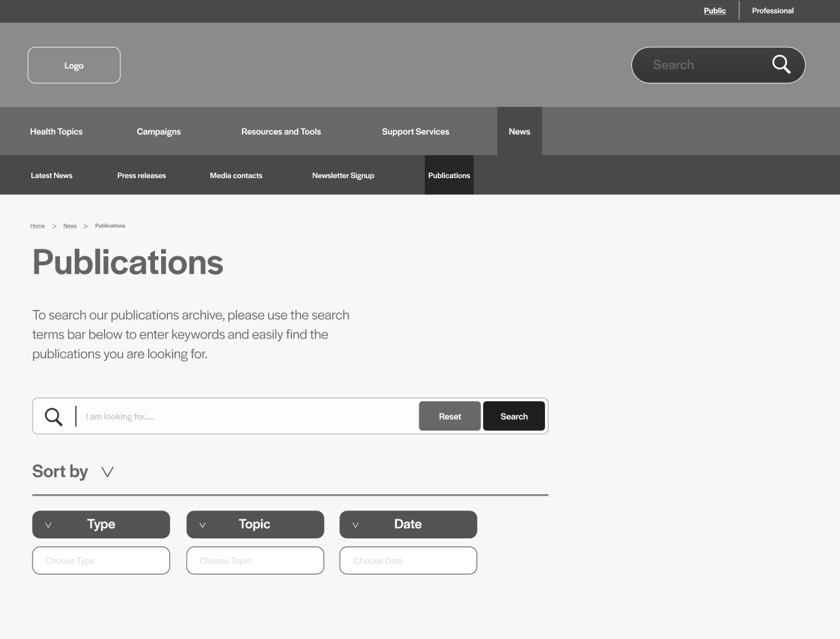Follow the Home breadcrumb link
This screenshot has width=840, height=639.
[x=37, y=226]
